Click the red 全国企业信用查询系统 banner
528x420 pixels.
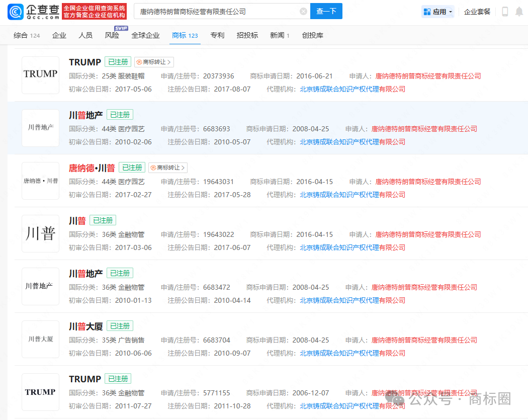tap(95, 12)
